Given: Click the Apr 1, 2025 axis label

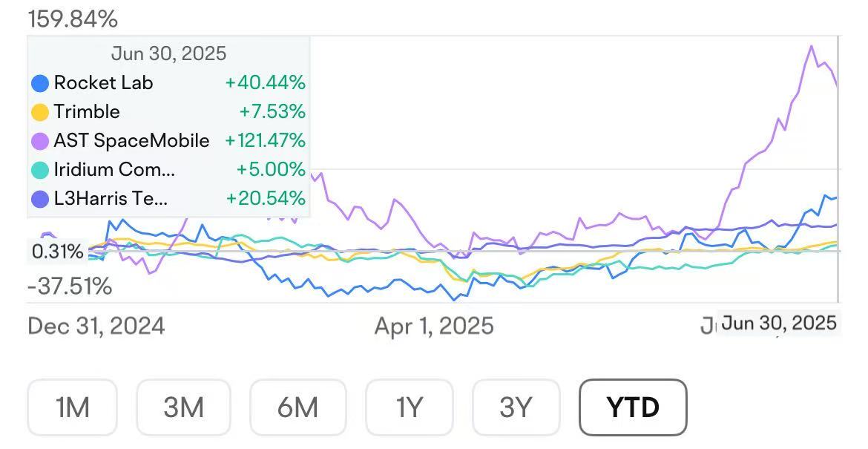Looking at the screenshot, I should (434, 326).
